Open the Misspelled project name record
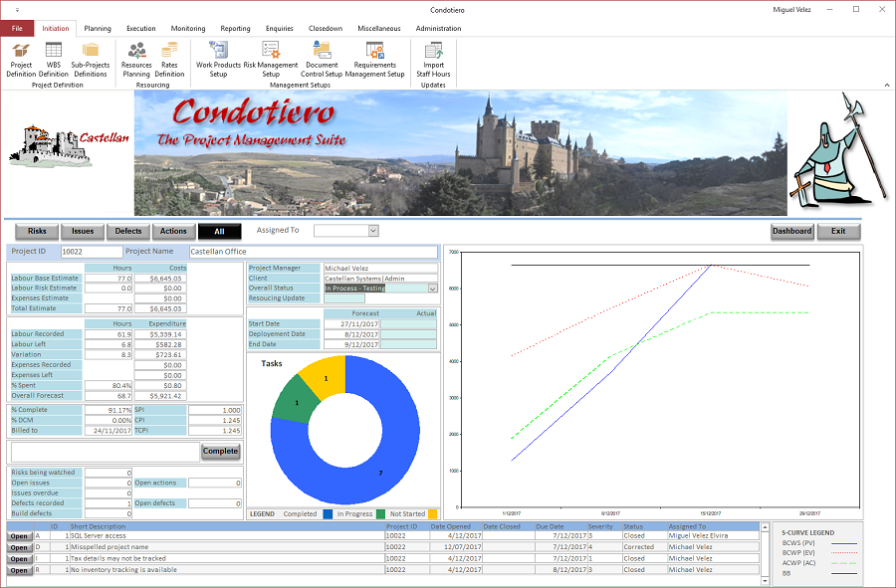Screen dimensions: 896x588 (x=19, y=547)
